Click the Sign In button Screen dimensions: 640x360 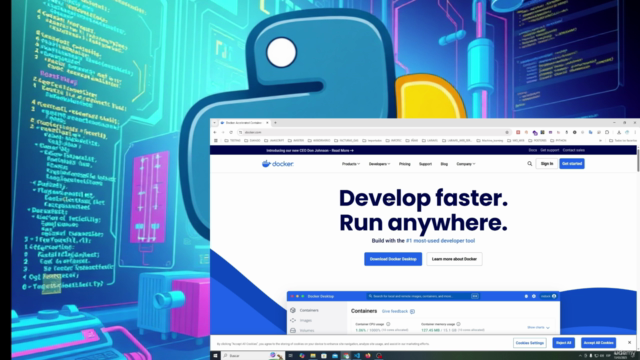(x=547, y=164)
